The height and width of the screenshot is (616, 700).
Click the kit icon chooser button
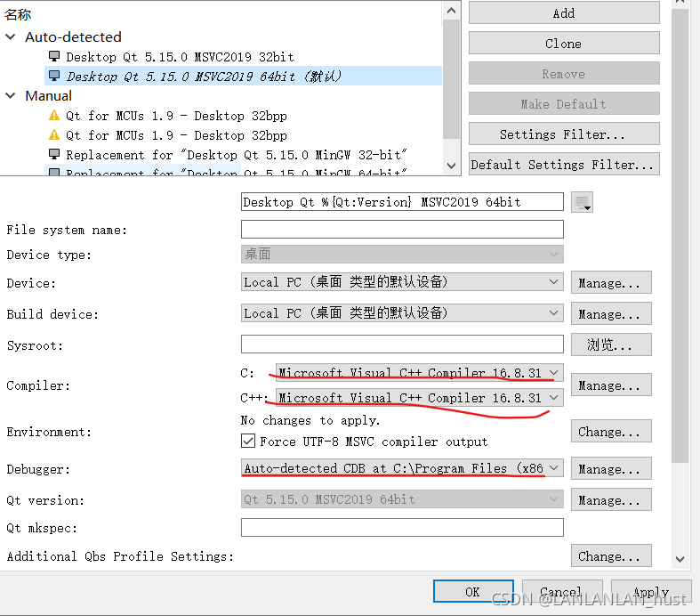pos(582,202)
